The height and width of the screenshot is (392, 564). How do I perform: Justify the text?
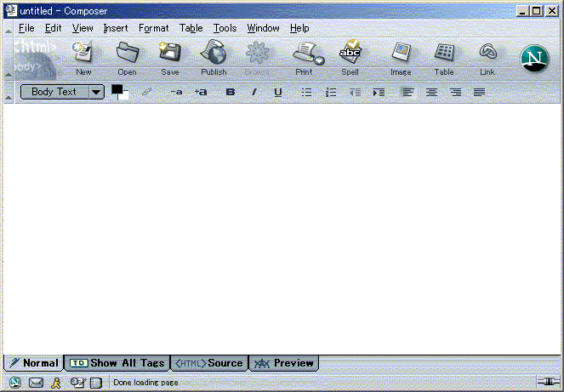(x=479, y=93)
